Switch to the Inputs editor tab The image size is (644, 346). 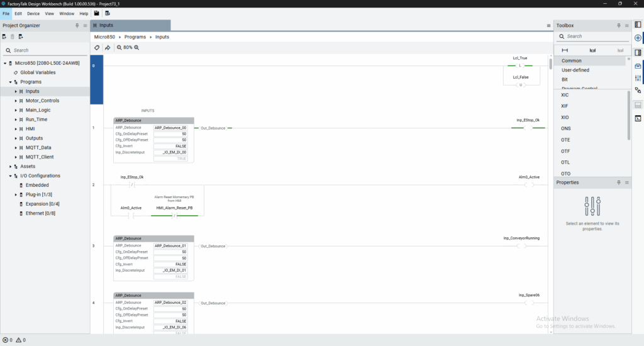131,25
